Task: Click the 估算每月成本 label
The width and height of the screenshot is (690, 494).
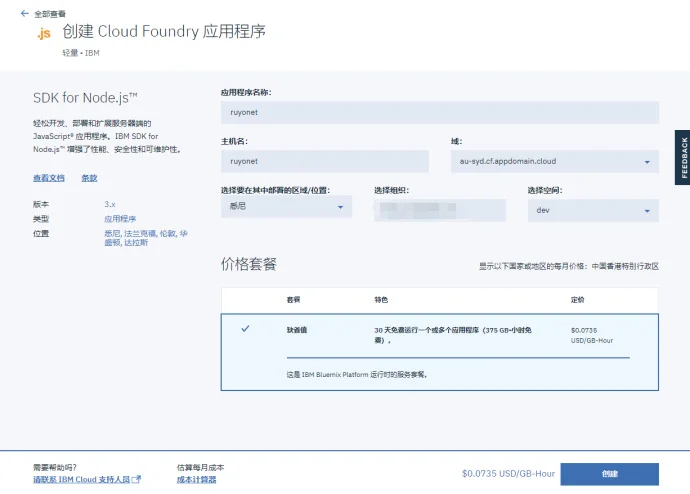Action: coord(200,467)
